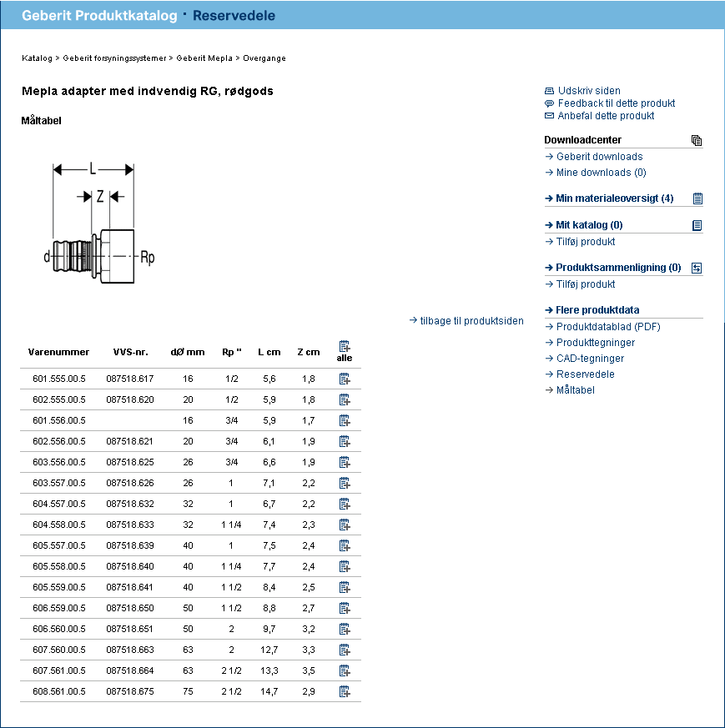Image resolution: width=725 pixels, height=728 pixels.
Task: Open Produktsammenligning (0)
Action: pos(618,268)
